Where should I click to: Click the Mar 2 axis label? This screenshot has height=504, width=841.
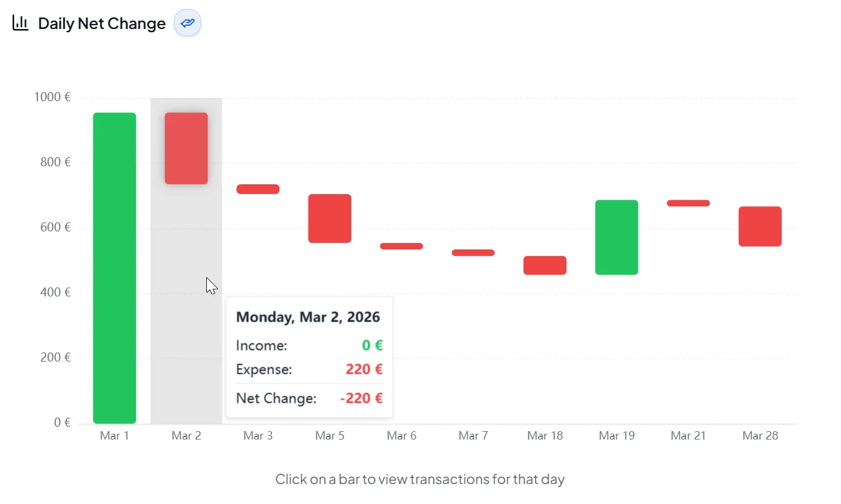tap(186, 435)
